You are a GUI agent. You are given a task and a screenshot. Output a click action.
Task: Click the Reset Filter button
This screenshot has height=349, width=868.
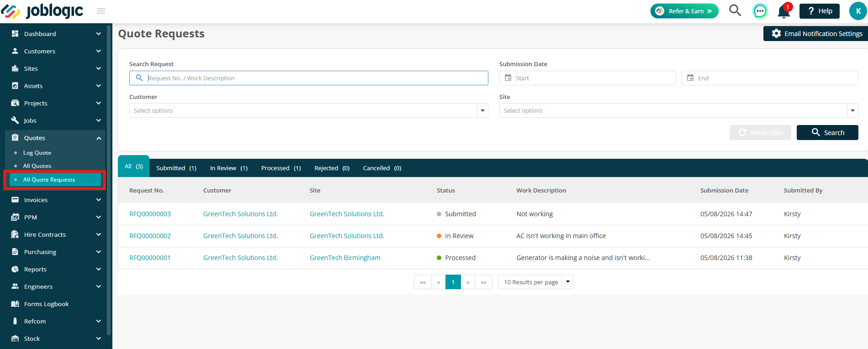(760, 132)
